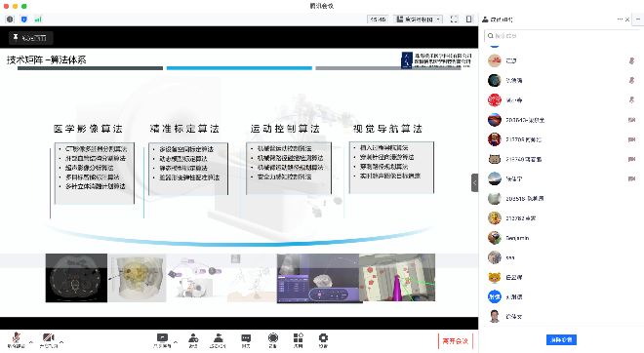Click the red leave meeting button
644x353 pixels.
coord(456,340)
